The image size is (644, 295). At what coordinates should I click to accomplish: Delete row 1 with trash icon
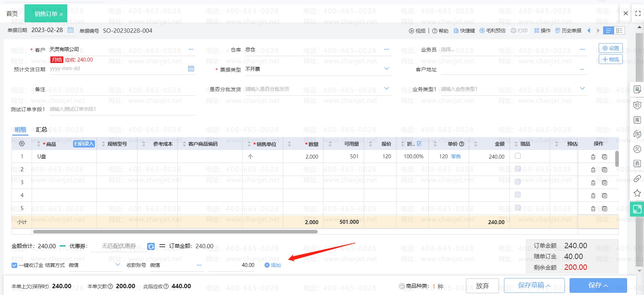[x=593, y=157]
